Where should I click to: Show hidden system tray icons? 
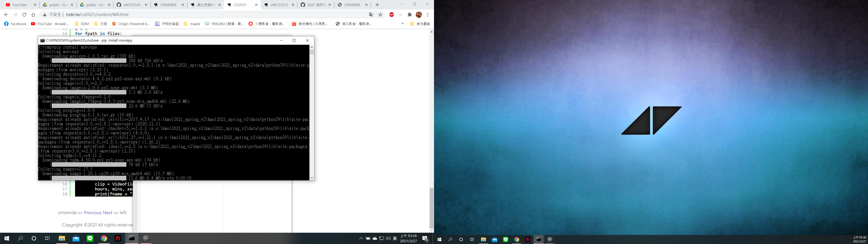pos(361,238)
